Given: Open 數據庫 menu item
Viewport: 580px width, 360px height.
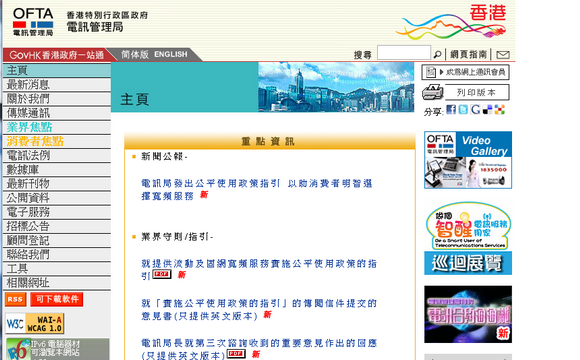Looking at the screenshot, I should coord(57,169).
